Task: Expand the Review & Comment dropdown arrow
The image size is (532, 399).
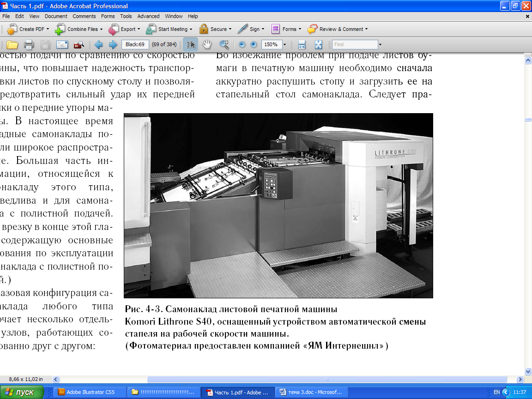Action: [x=366, y=29]
